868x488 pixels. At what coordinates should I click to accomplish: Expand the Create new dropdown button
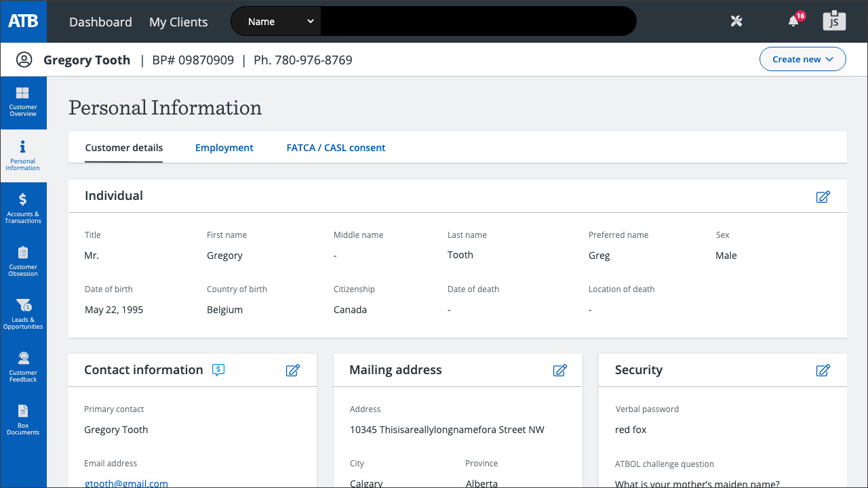pyautogui.click(x=802, y=59)
